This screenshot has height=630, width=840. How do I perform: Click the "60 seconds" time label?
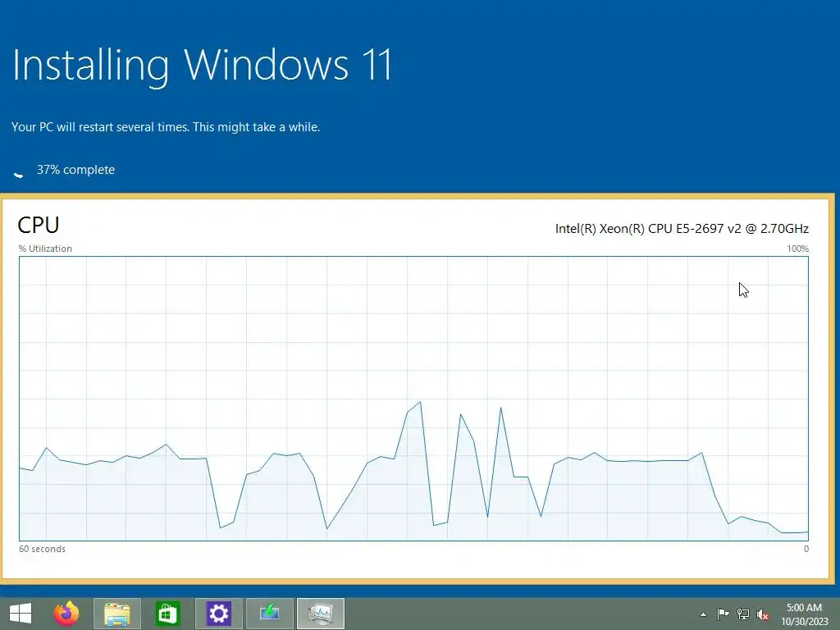tap(43, 549)
